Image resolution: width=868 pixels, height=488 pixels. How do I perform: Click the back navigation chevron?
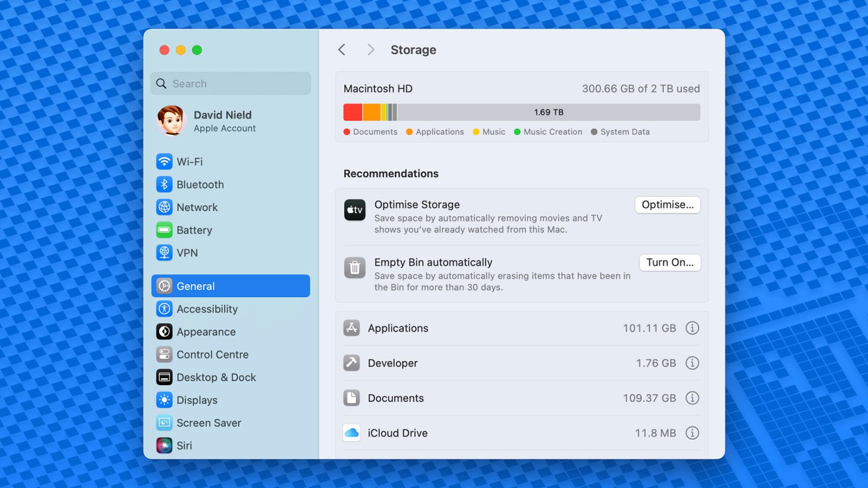[x=341, y=50]
